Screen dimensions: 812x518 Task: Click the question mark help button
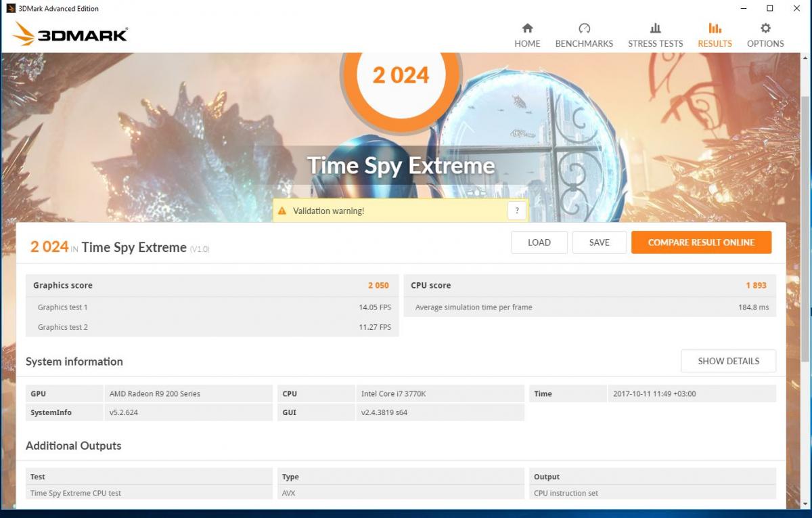pos(517,211)
